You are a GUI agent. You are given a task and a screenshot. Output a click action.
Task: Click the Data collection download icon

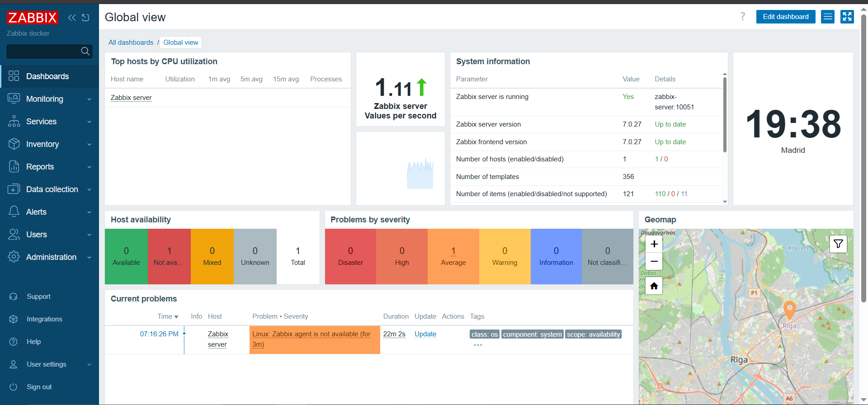(14, 189)
